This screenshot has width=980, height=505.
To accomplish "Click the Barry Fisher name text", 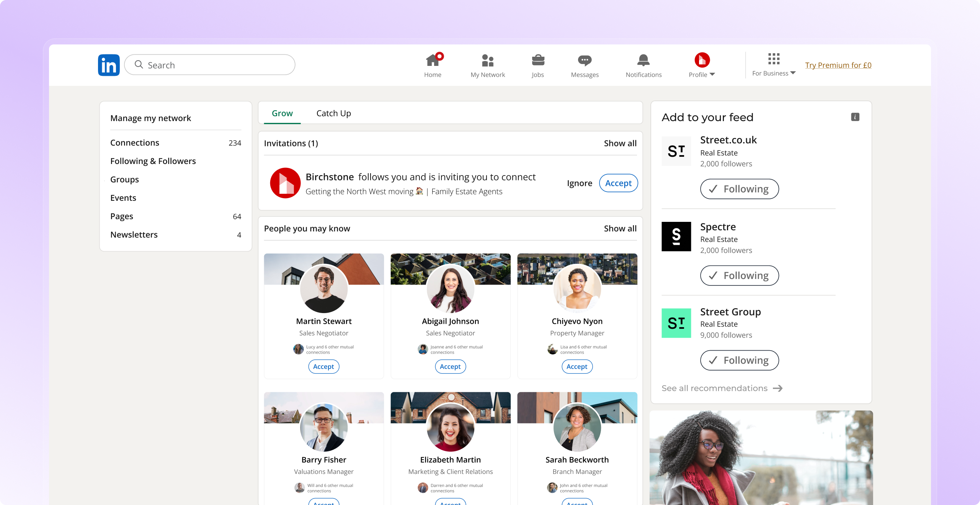I will click(323, 460).
